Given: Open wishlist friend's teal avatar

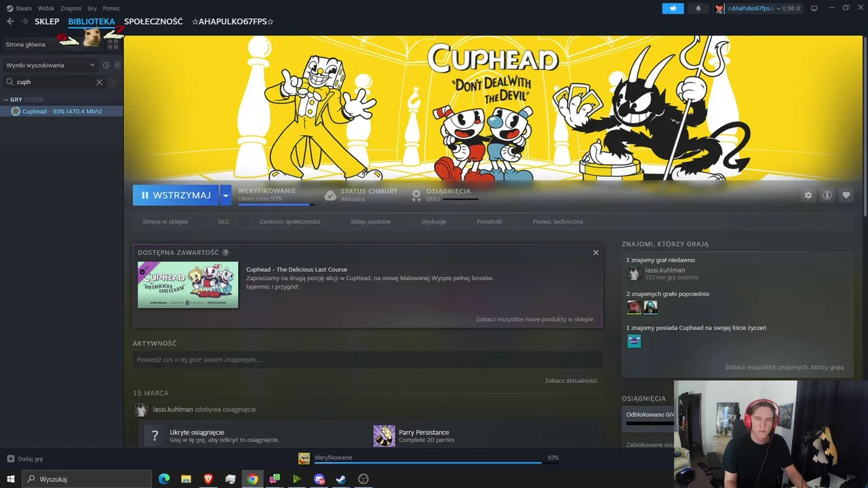Looking at the screenshot, I should tap(634, 341).
